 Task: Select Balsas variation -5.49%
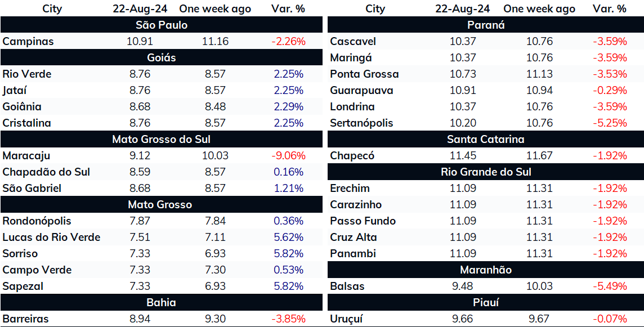point(610,286)
